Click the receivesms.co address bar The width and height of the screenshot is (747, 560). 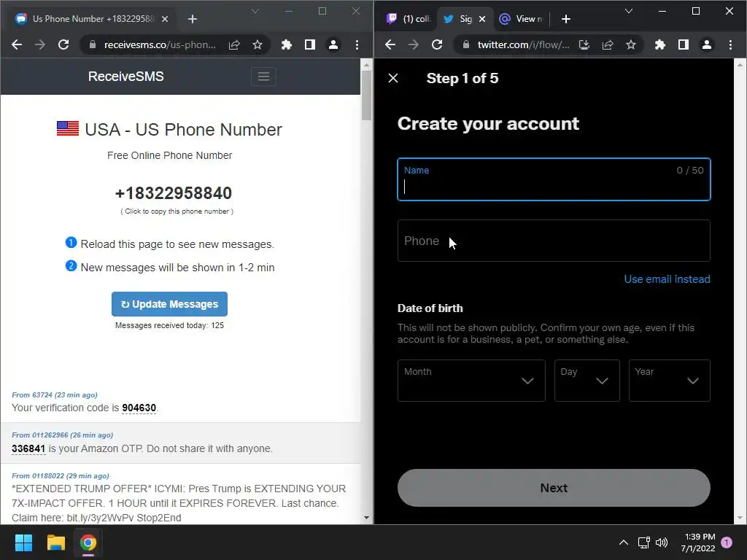coord(160,44)
